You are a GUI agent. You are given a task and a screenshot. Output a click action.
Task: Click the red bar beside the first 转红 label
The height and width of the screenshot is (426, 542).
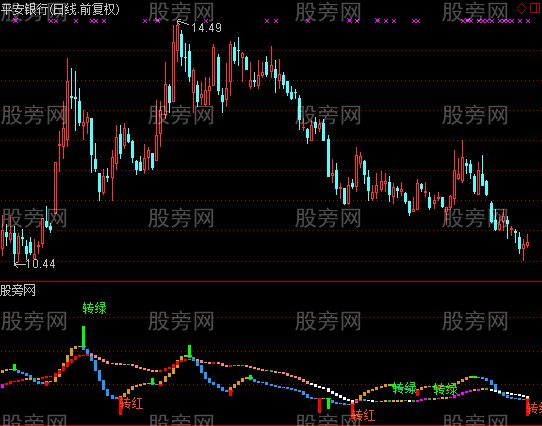[x=121, y=406]
